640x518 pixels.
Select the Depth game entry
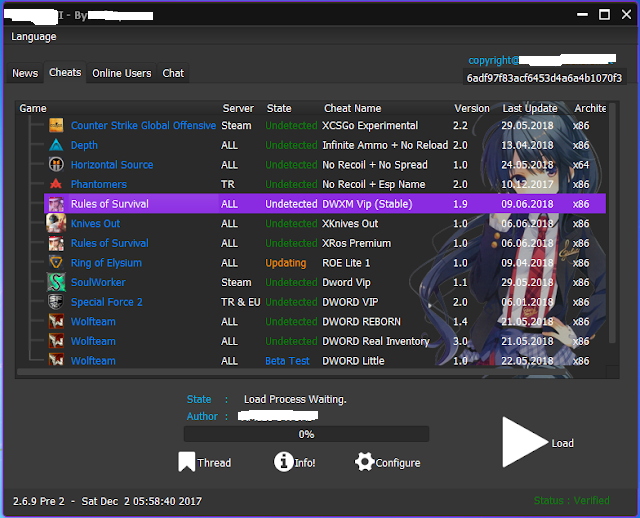[x=84, y=145]
